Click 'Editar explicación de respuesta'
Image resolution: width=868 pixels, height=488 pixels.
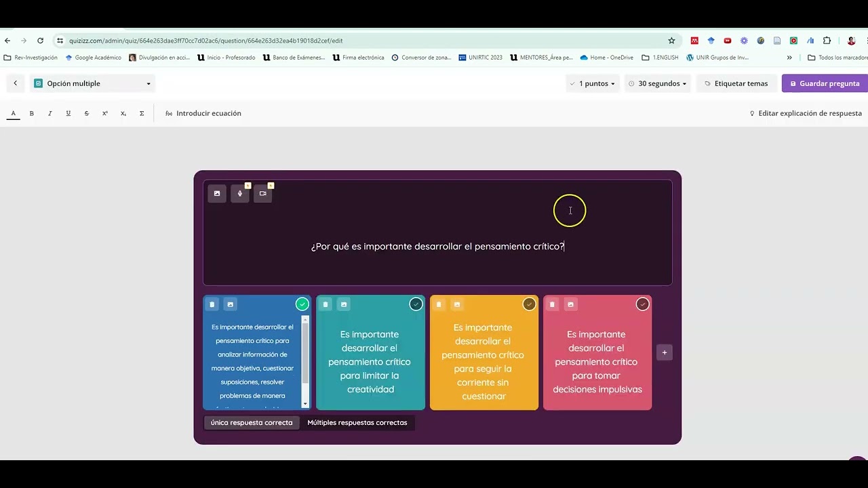tap(805, 113)
